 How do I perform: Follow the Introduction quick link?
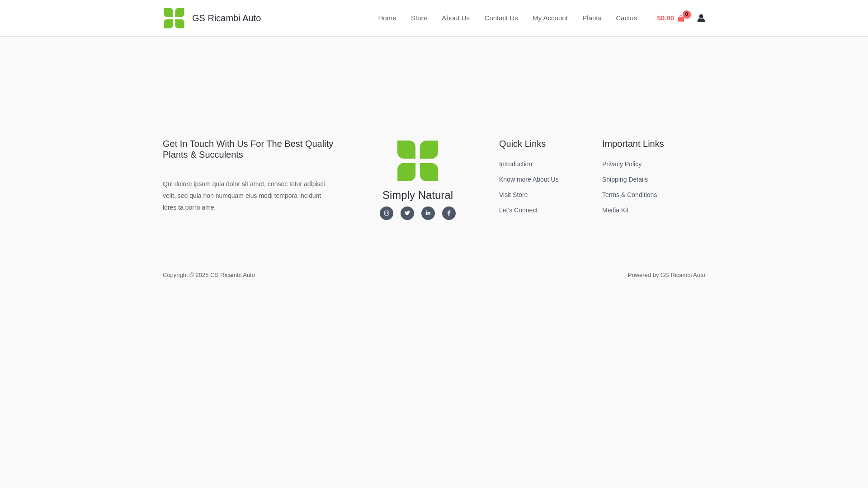coord(515,164)
